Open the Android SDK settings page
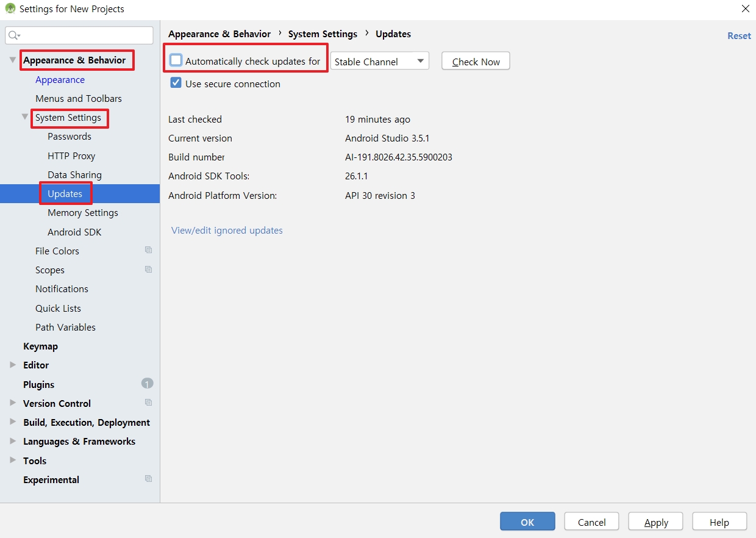 pyautogui.click(x=74, y=232)
